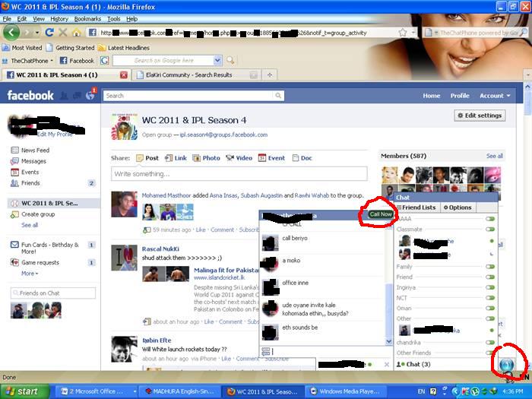Open the History menu
Viewport: 532px width, 399px height.
(x=59, y=19)
